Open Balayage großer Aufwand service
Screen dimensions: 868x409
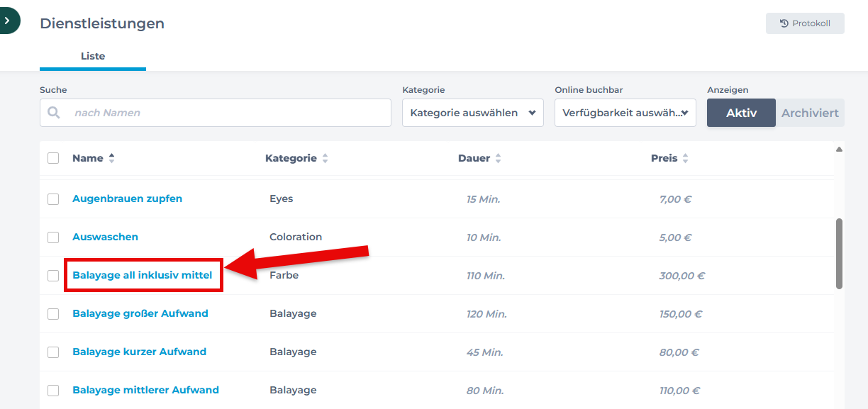(140, 313)
